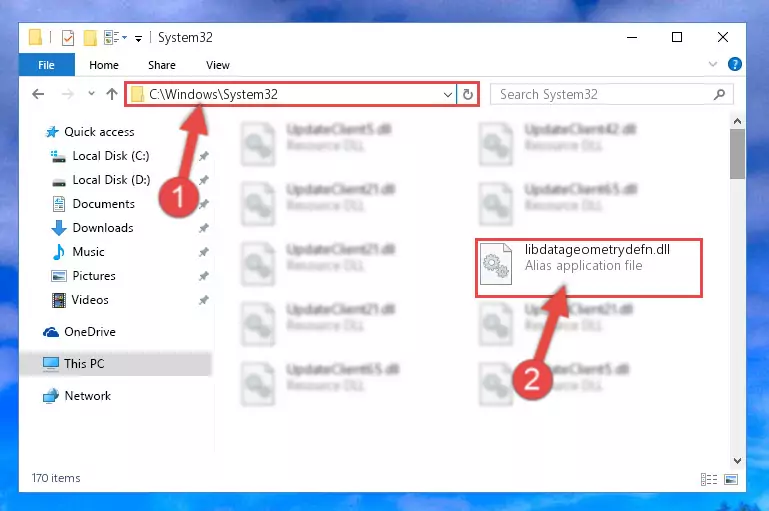Viewport: 769px width, 511px height.
Task: Go back with the left arrow
Action: pos(38,94)
